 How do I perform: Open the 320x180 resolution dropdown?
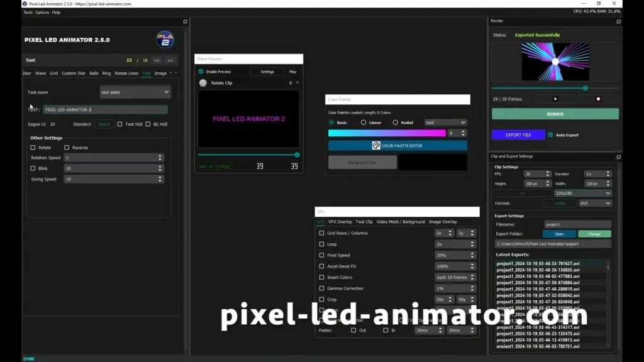(x=582, y=194)
